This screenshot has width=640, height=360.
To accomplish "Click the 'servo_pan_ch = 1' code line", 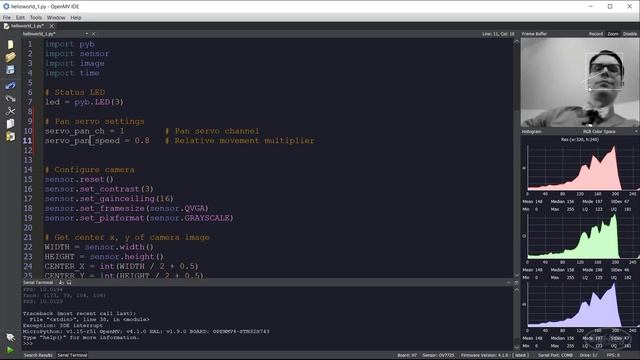I will click(x=84, y=131).
